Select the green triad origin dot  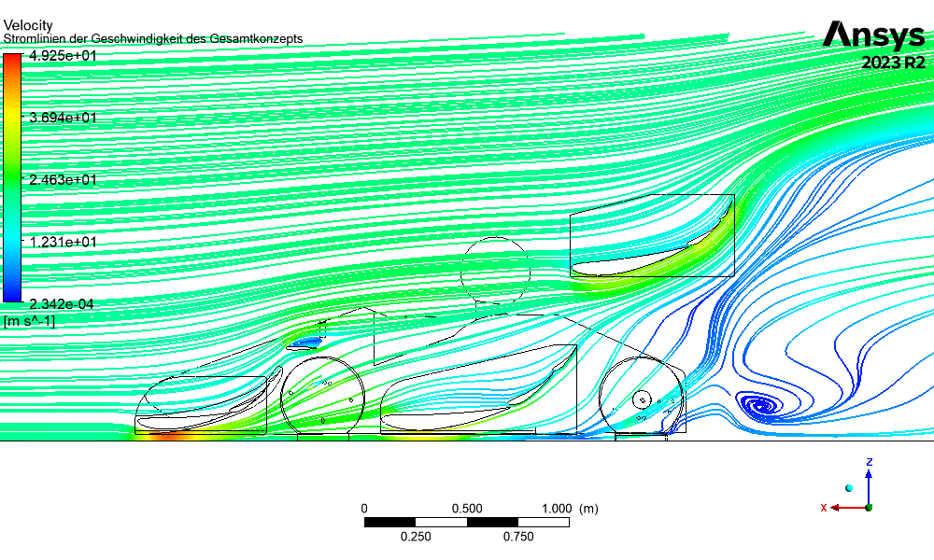pyautogui.click(x=869, y=508)
